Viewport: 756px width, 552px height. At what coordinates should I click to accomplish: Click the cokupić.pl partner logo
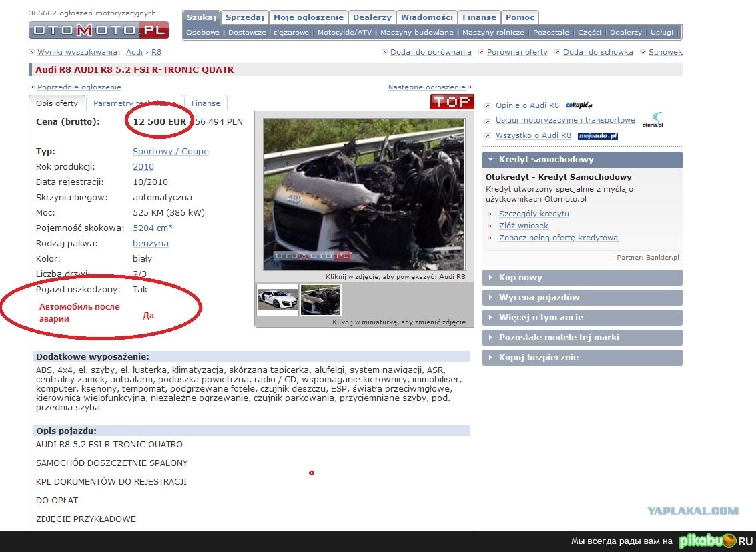[579, 105]
